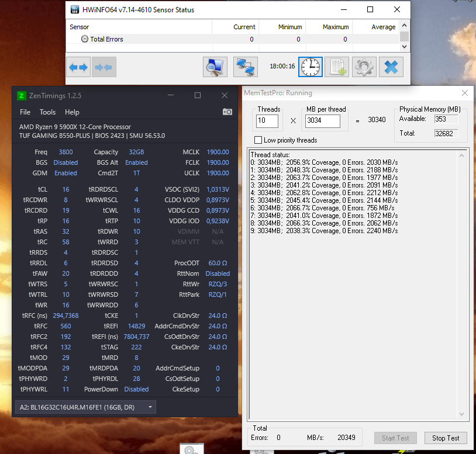Image resolution: width=476 pixels, height=454 pixels.
Task: Click the RttPark value RZQ/1
Action: [x=218, y=295]
